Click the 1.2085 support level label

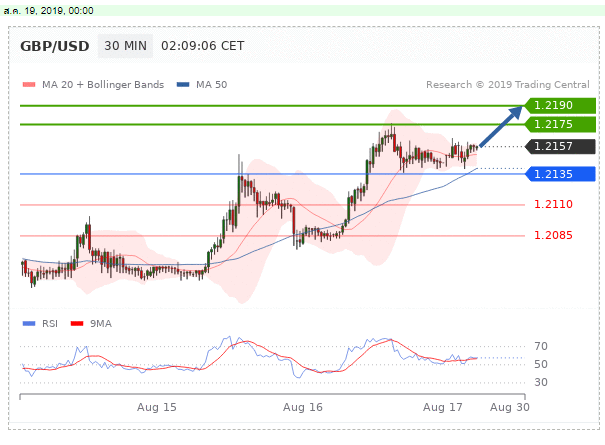click(x=553, y=235)
